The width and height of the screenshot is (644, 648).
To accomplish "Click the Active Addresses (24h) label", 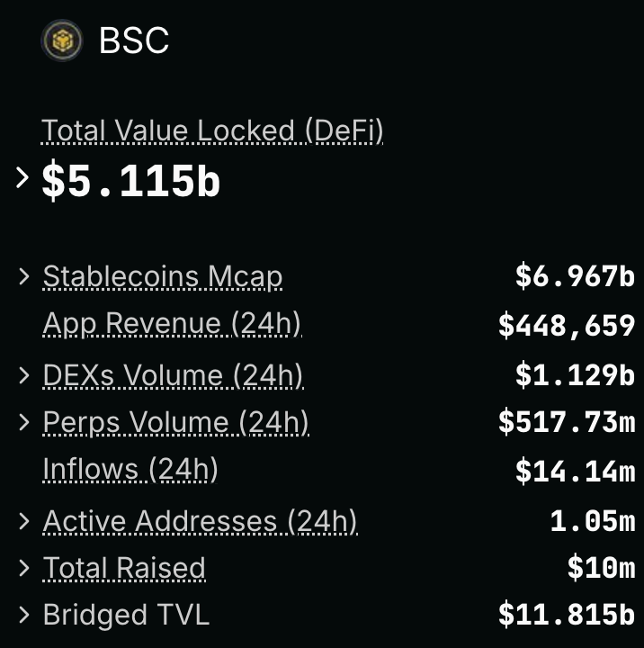I will (201, 521).
